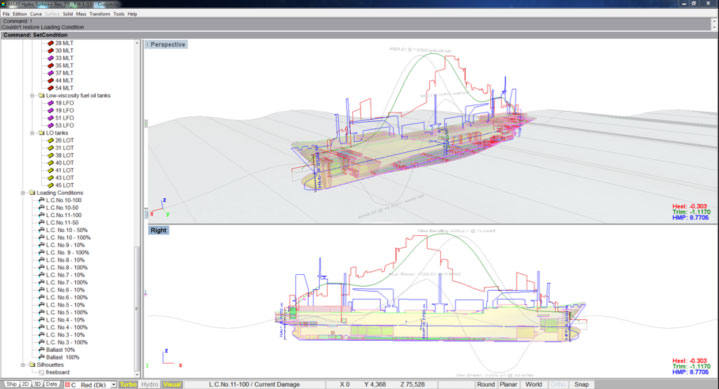This screenshot has height=389, width=719.
Task: Collapse the Loading Conditions node
Action: tap(23, 193)
